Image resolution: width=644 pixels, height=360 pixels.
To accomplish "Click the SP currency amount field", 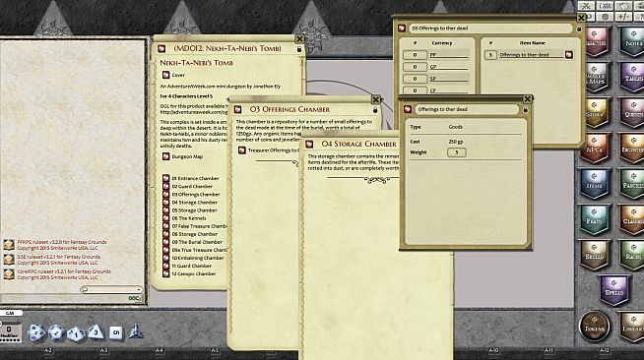I will tap(415, 79).
